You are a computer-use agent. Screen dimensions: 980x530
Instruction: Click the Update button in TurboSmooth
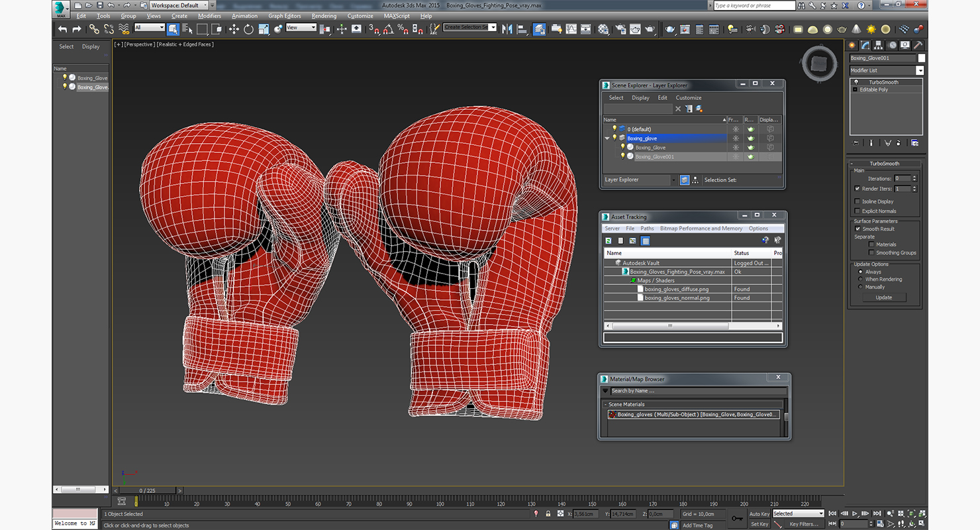[884, 297]
